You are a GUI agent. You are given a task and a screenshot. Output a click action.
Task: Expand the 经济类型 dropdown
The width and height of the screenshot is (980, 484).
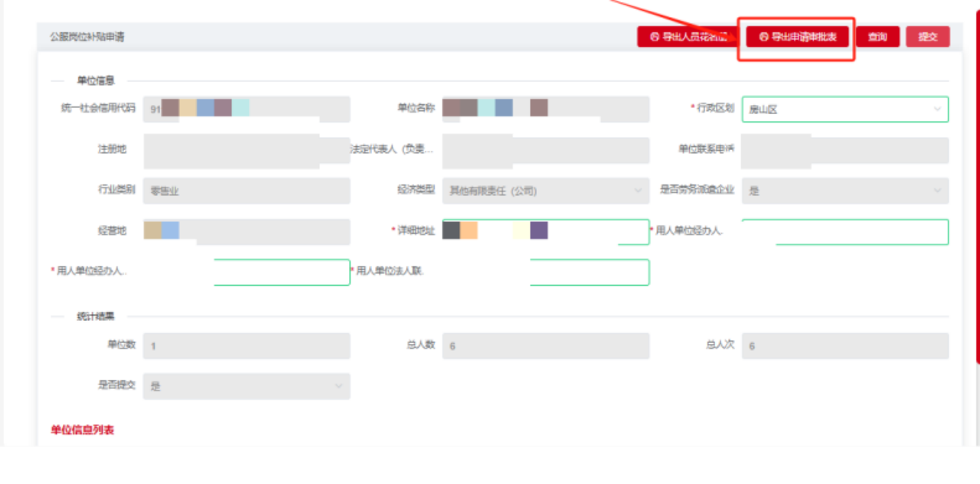(545, 191)
